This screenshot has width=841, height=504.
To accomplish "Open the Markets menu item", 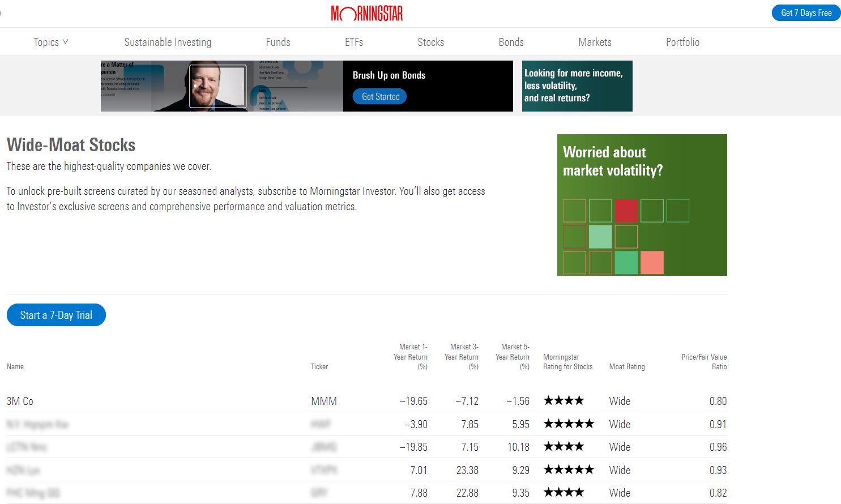I will click(595, 42).
